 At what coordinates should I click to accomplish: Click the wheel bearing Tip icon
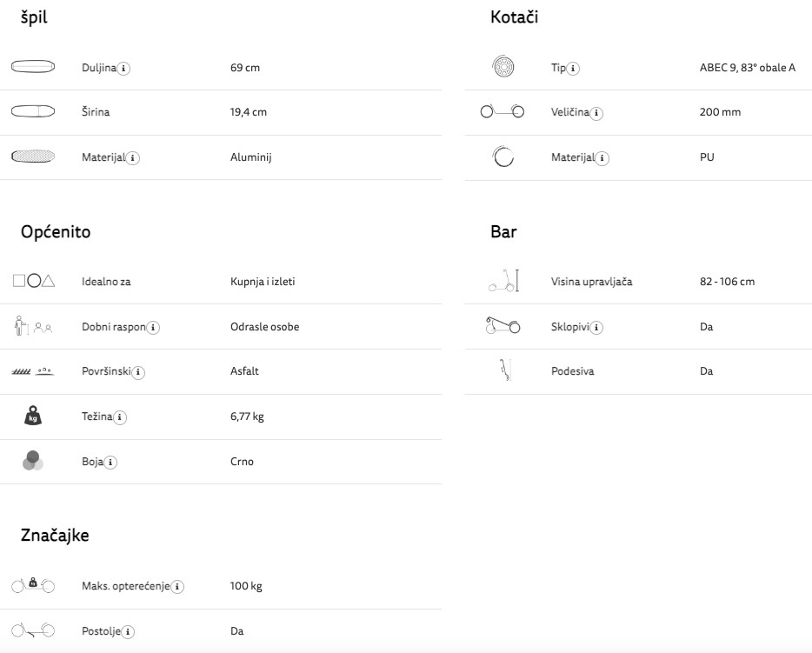pyautogui.click(x=503, y=66)
